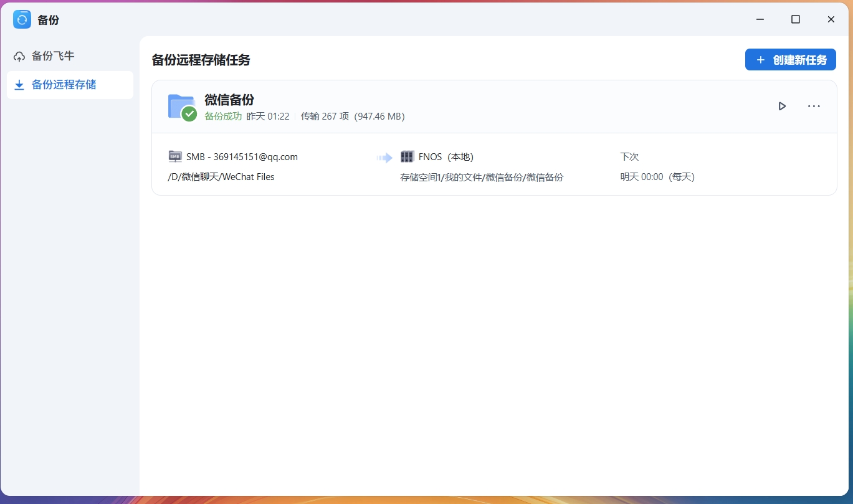Click the SMB source server icon
Viewport: 853px width, 504px height.
175,156
